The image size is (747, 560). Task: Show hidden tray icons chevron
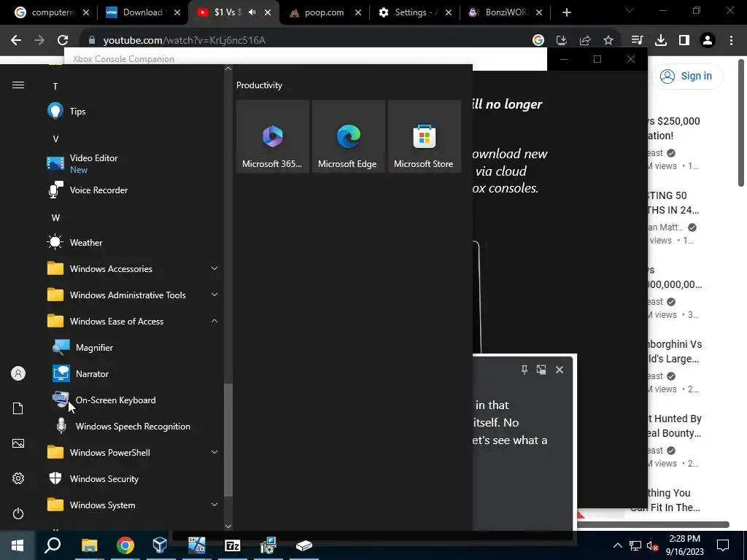coord(617,545)
